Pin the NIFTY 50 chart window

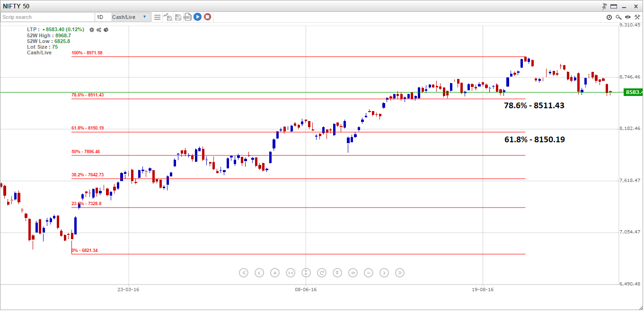coord(604,6)
